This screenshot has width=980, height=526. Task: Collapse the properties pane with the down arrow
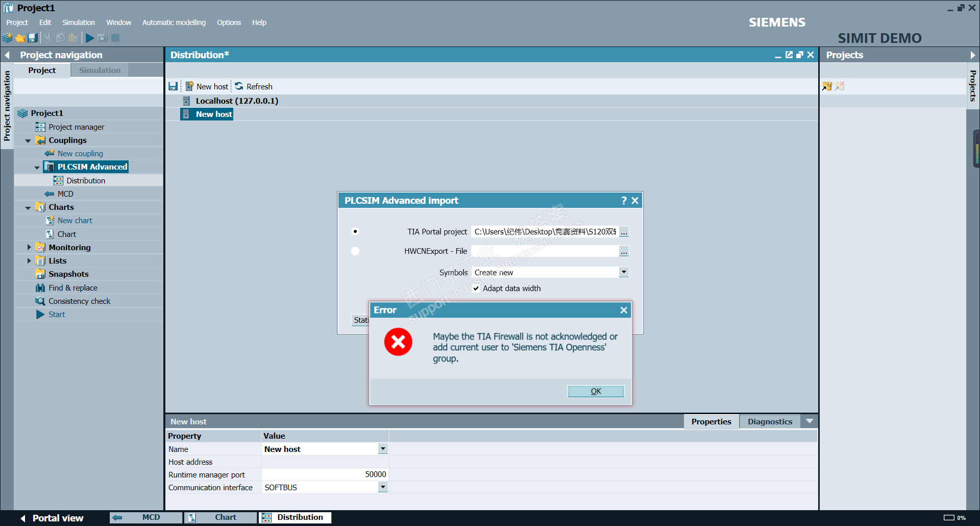click(x=810, y=421)
